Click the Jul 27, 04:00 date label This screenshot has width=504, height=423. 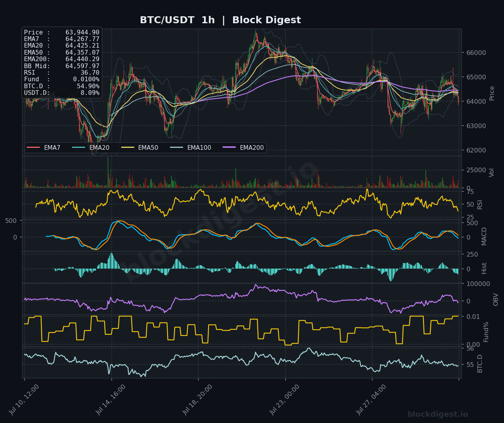[x=371, y=400]
